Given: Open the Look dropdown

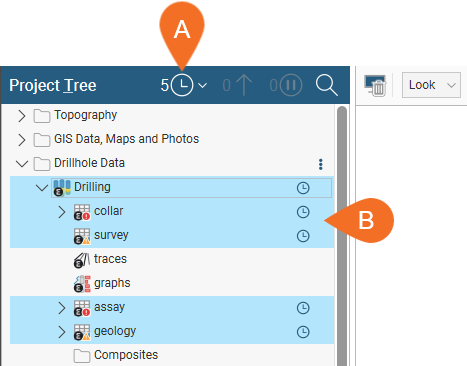Looking at the screenshot, I should click(431, 85).
